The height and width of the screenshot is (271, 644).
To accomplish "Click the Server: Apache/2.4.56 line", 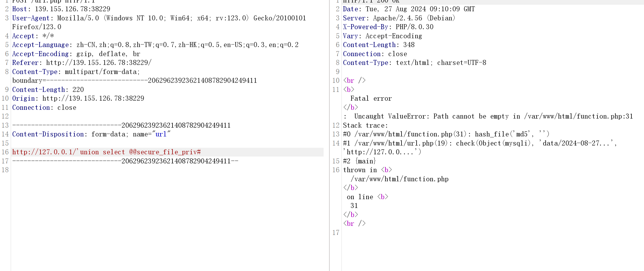I will [x=399, y=18].
